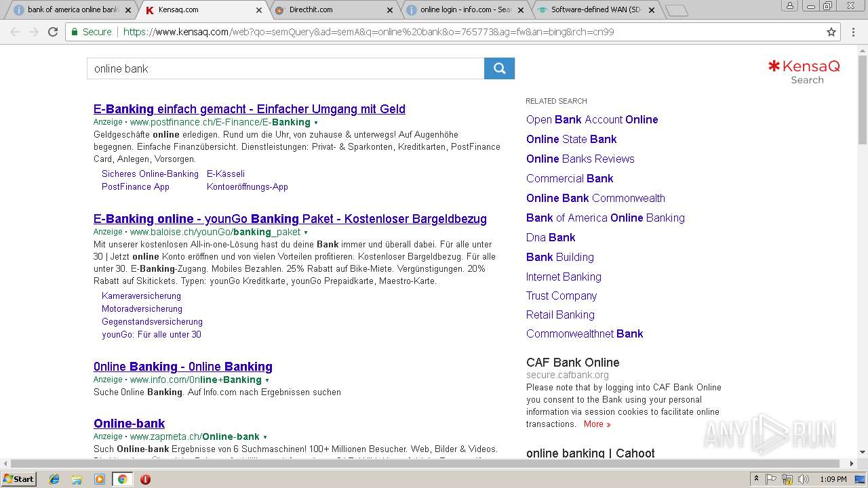
Task: Select 'Bank of America Online Banking' related search
Action: 606,218
